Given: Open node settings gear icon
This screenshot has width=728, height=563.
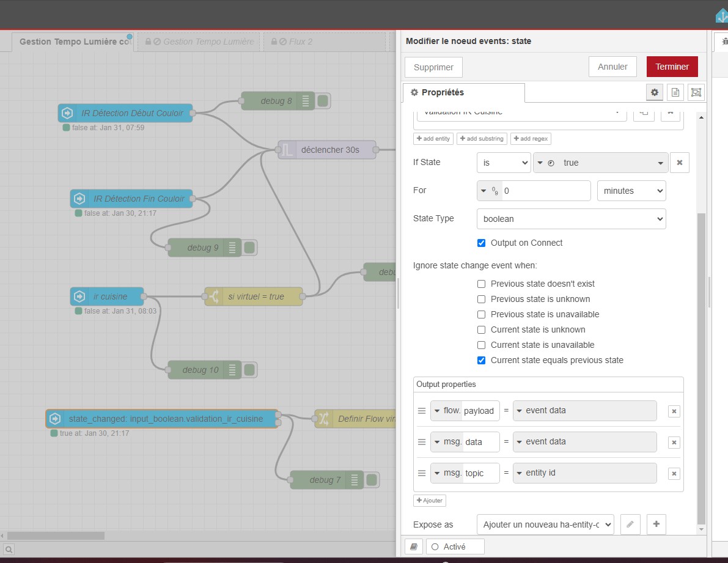Looking at the screenshot, I should click(x=654, y=92).
